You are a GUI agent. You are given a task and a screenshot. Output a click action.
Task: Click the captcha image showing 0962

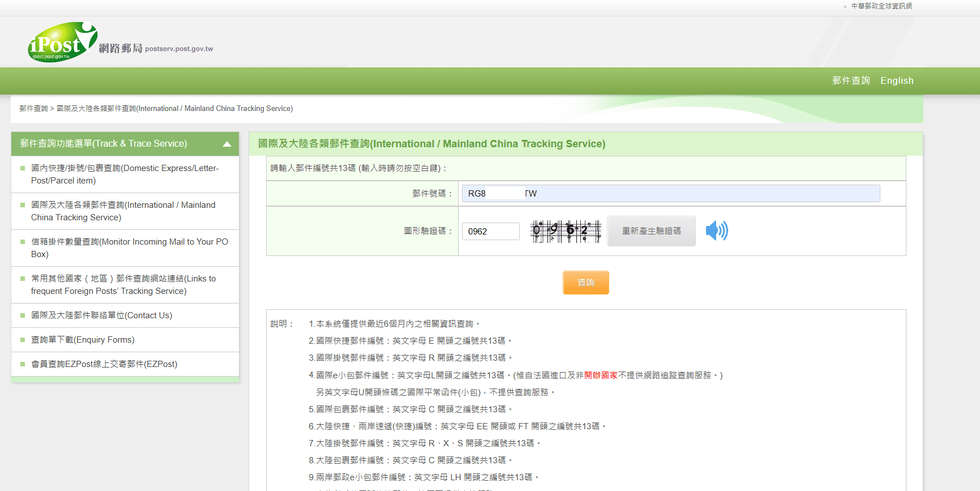coord(566,231)
